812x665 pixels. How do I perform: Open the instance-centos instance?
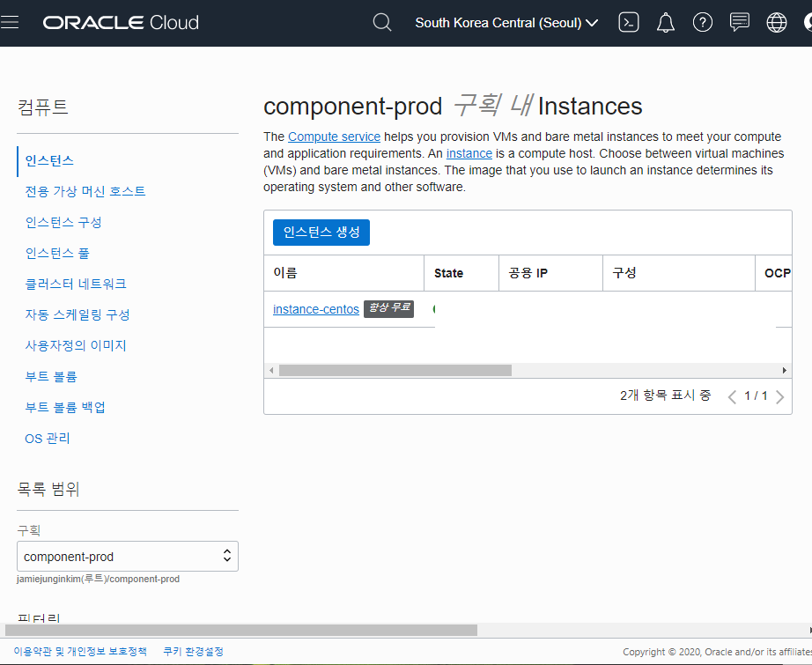coord(316,309)
